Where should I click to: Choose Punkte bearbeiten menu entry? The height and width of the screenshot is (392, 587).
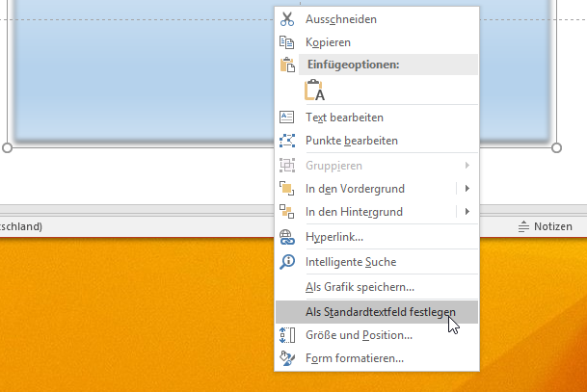[x=377, y=141]
